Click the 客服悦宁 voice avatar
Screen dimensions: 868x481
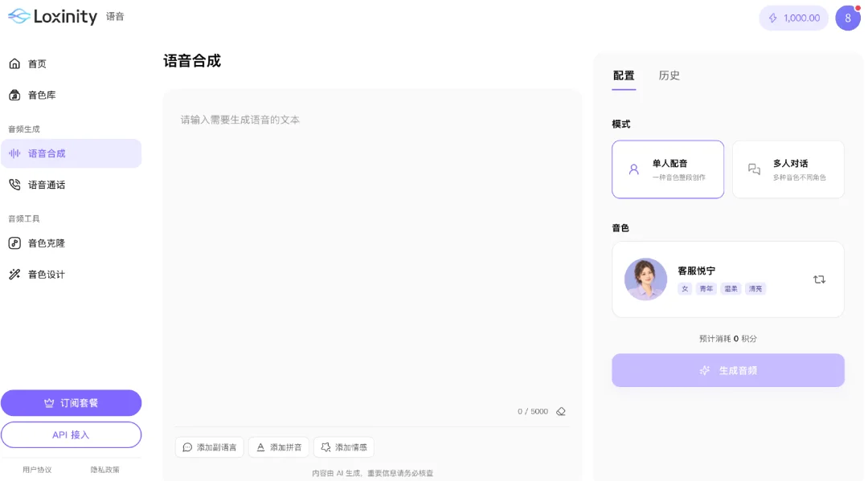coord(645,279)
